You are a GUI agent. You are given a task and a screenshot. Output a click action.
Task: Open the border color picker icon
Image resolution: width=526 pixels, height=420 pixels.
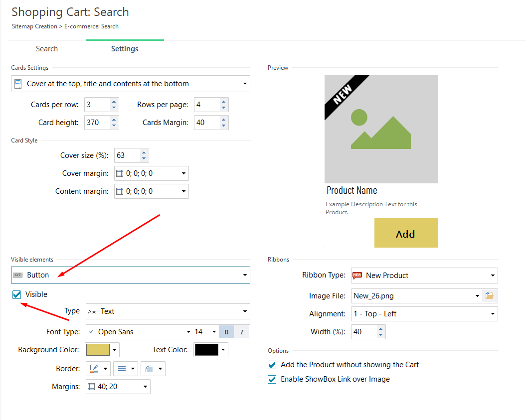tap(98, 369)
